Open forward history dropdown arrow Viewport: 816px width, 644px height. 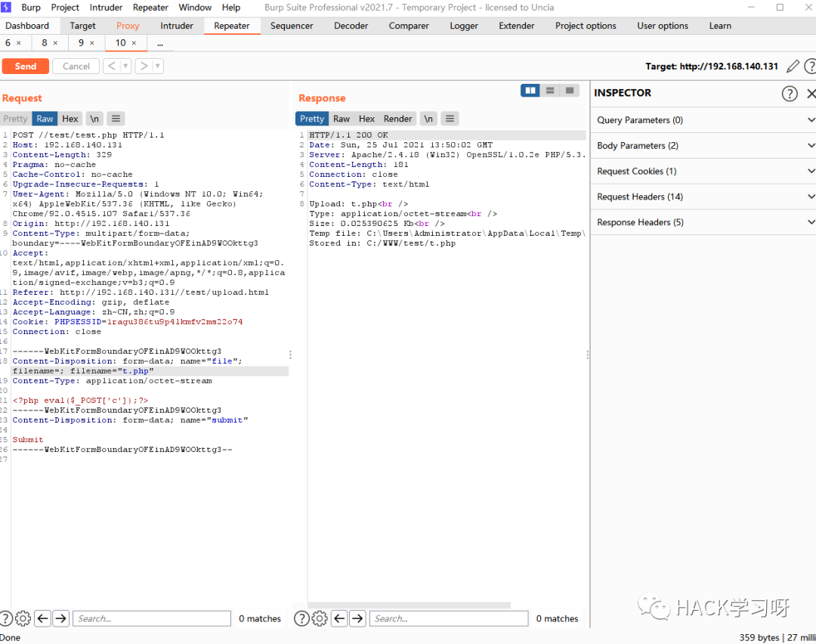tap(158, 66)
